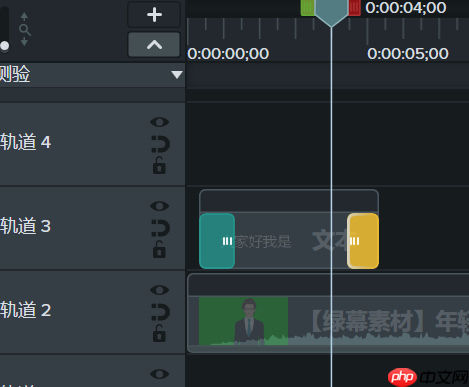Toggle the eye icon of bottom partial track
The width and height of the screenshot is (469, 387).
(x=159, y=374)
